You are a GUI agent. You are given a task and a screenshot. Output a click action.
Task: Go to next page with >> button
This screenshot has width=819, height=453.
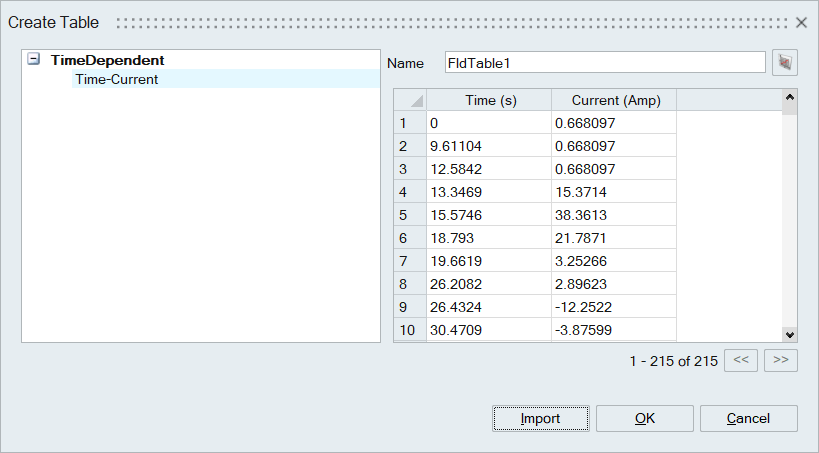(780, 361)
